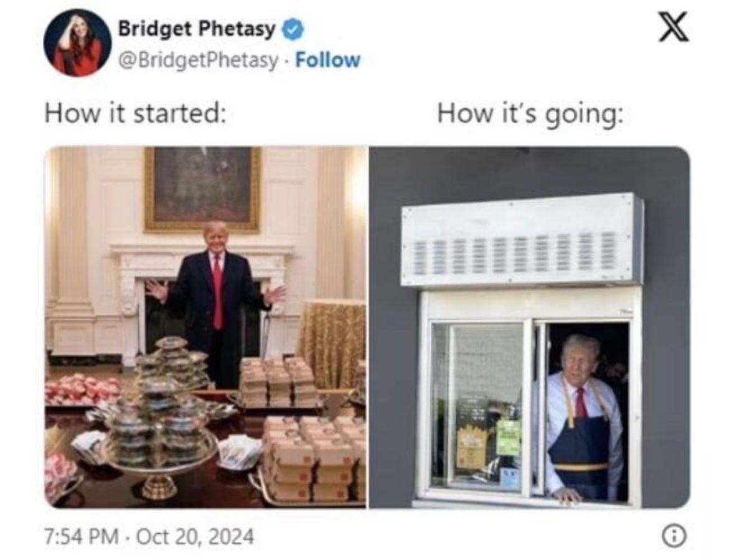Open the left photo with fast food table

[x=205, y=327]
